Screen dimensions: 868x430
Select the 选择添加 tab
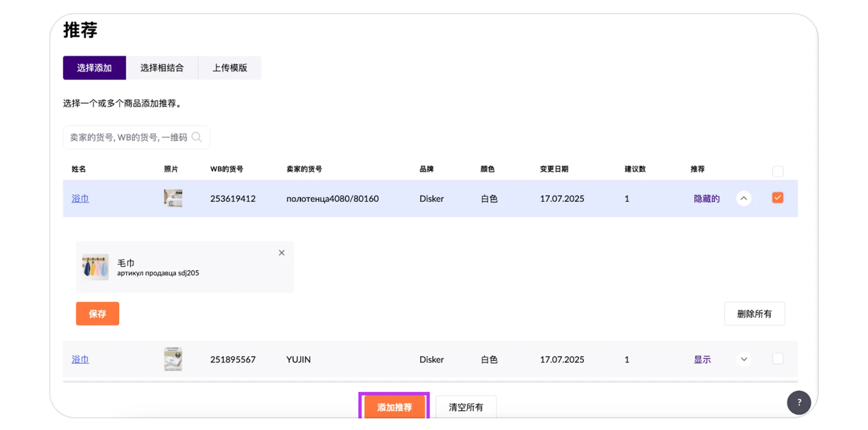coord(94,68)
